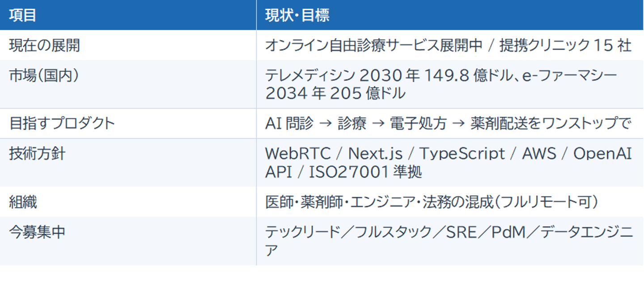Click the 現状・目標 column header
Screen dimensions: 644x284
297,15
